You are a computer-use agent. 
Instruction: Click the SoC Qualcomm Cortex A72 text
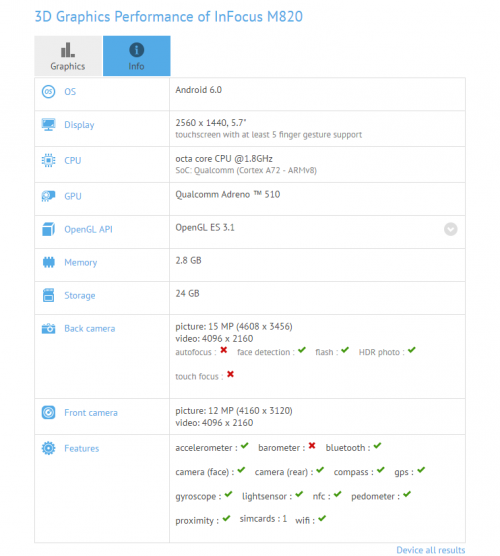pyautogui.click(x=246, y=171)
